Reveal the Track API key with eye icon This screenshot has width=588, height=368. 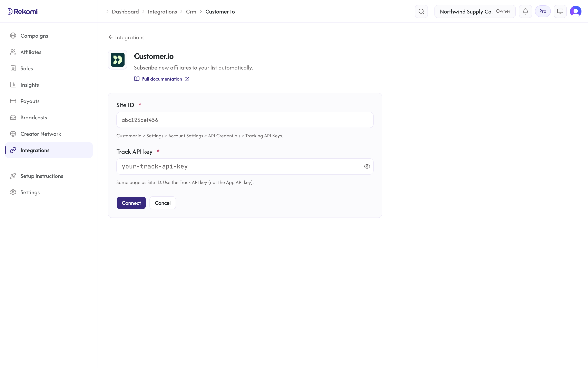point(367,166)
